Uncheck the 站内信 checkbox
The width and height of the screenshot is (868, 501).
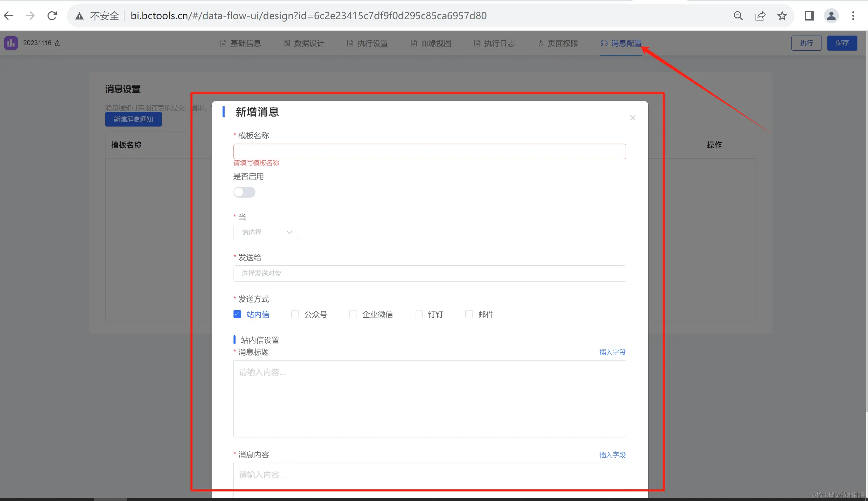237,314
